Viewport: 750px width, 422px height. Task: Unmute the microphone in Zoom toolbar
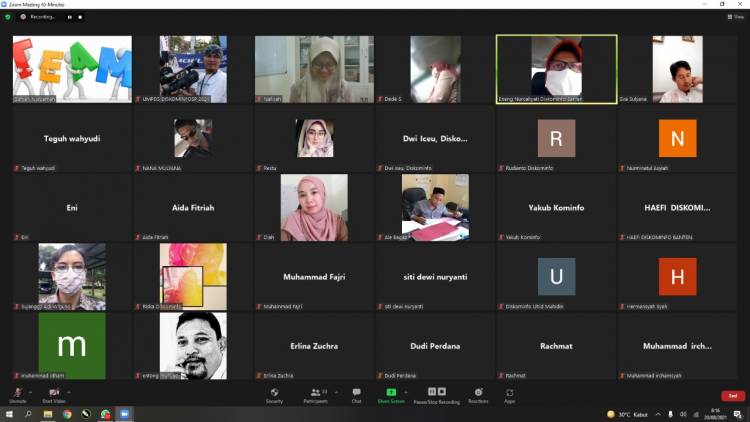pos(17,394)
